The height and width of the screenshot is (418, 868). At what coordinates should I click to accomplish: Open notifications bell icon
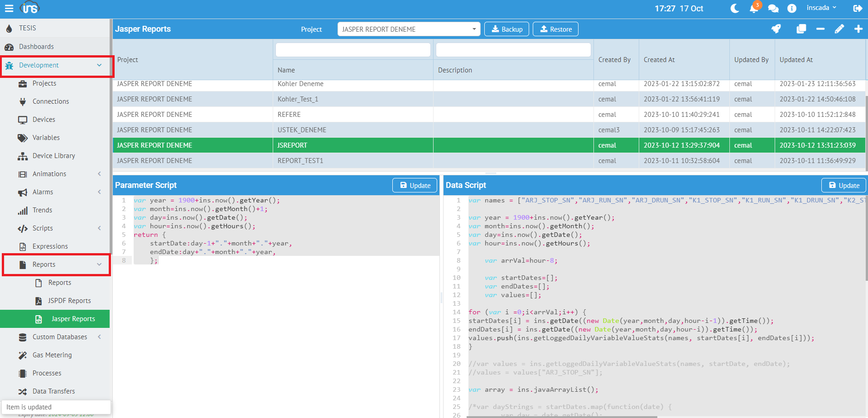coord(754,9)
